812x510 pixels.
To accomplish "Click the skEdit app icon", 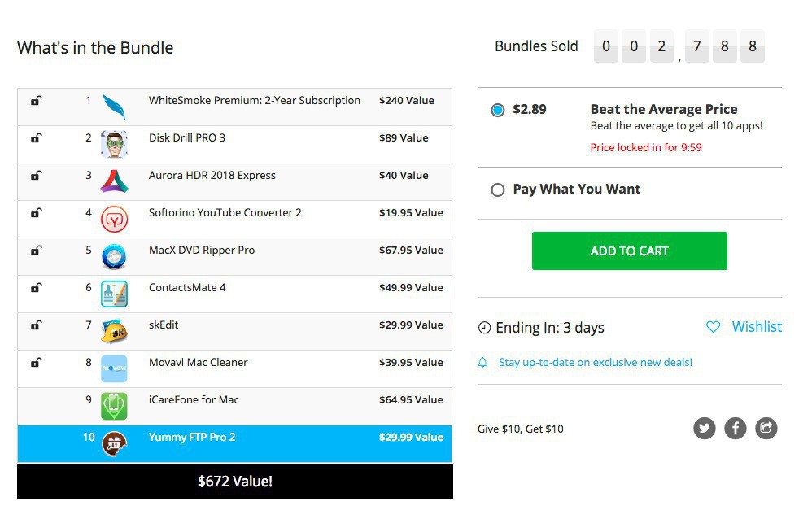I will pyautogui.click(x=114, y=331).
